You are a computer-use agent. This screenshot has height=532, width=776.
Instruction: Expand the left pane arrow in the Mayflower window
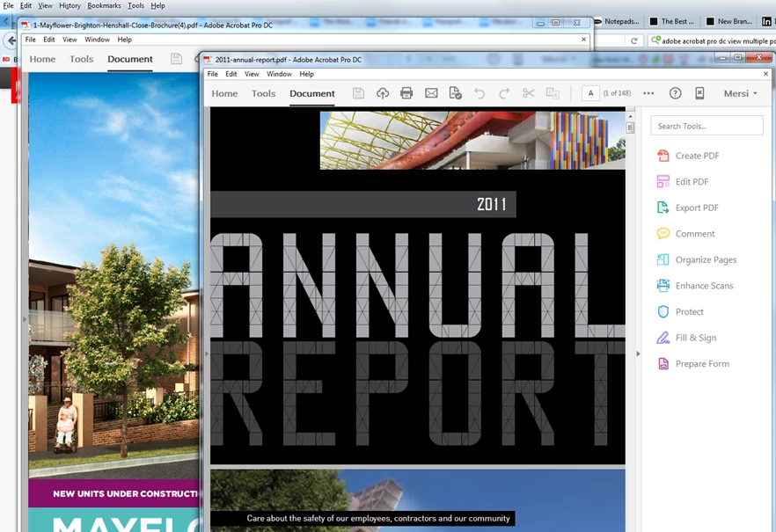pos(25,319)
